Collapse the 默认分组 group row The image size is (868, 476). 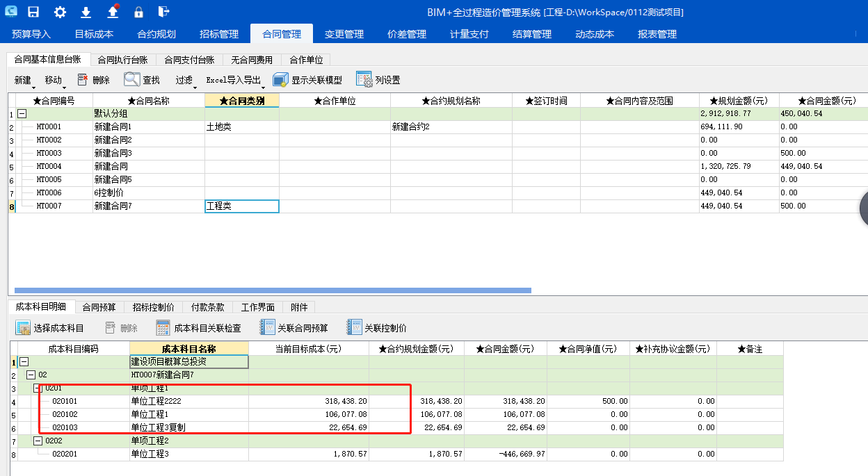[x=22, y=114]
